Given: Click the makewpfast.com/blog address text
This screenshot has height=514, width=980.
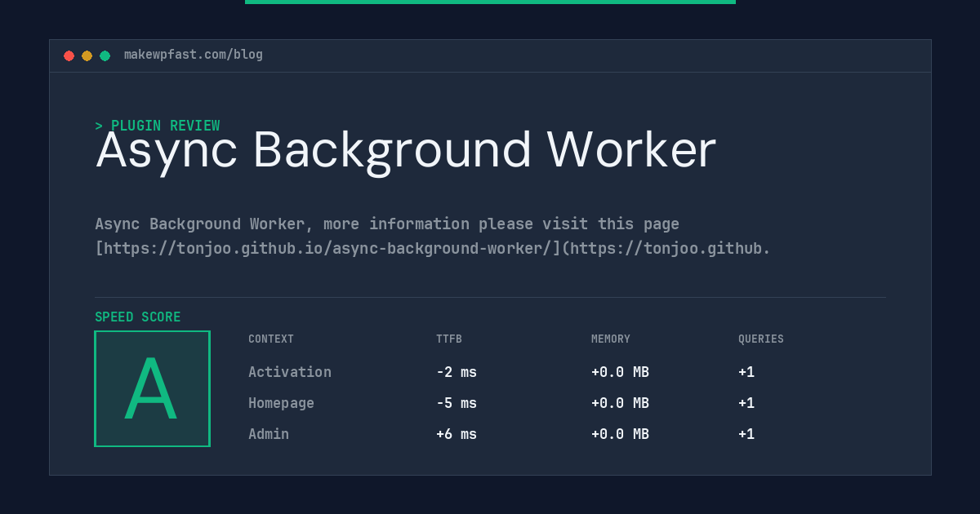Looking at the screenshot, I should tap(194, 55).
